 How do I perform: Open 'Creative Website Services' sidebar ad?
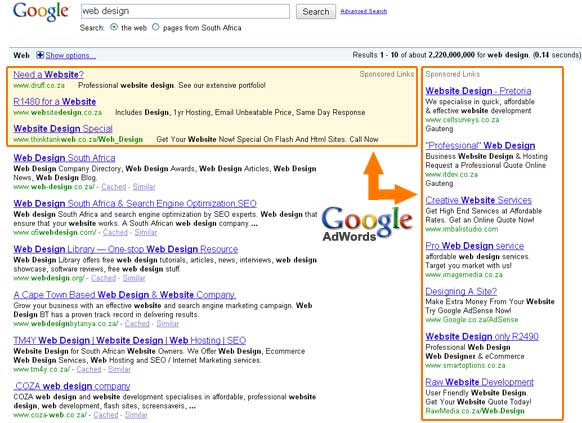(478, 200)
